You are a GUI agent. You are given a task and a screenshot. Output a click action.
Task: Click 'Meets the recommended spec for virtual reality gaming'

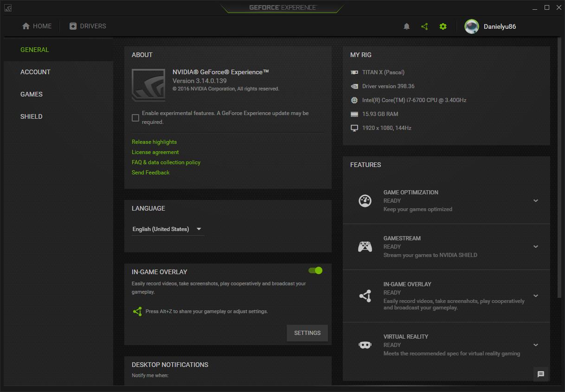tap(452, 353)
